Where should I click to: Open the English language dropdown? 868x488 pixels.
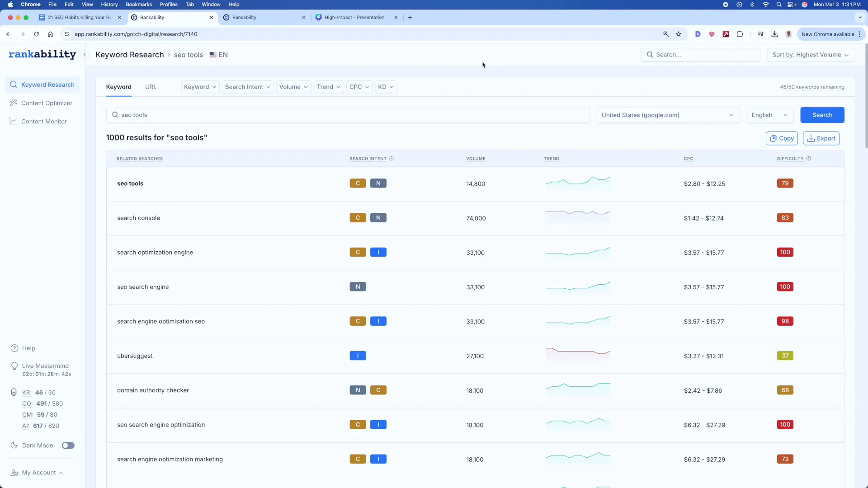click(x=769, y=115)
